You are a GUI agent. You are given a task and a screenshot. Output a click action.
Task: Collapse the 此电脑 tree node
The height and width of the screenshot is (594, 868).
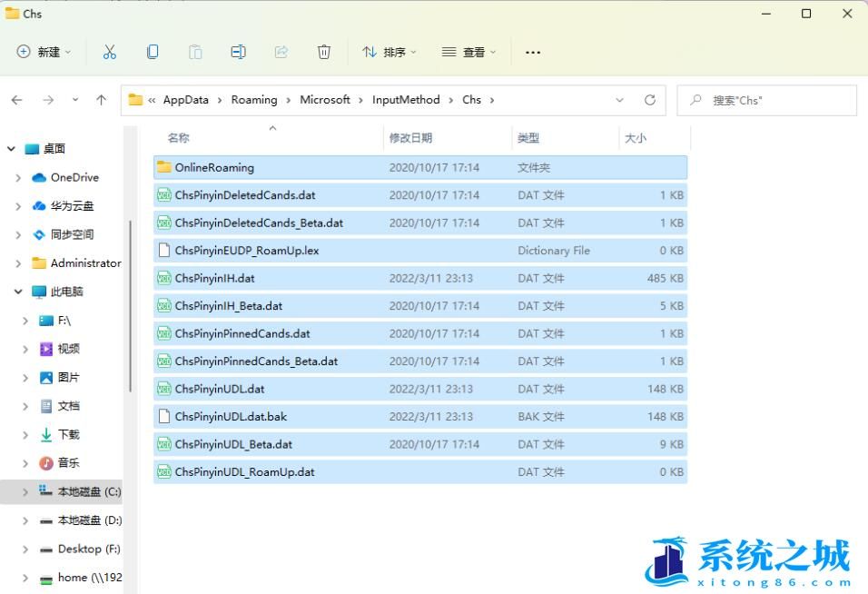[x=18, y=292]
